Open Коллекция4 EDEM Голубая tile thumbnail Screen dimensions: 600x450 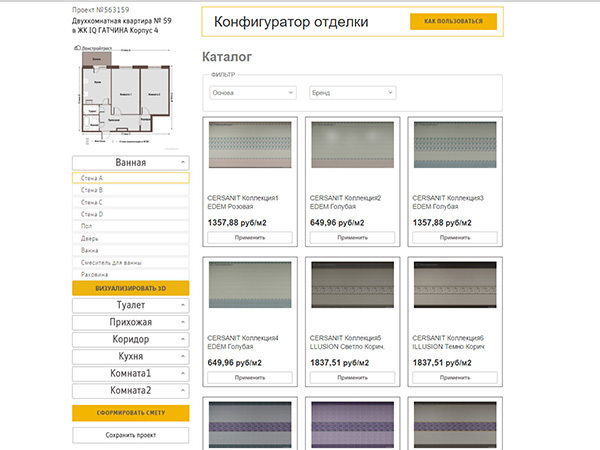pos(250,285)
